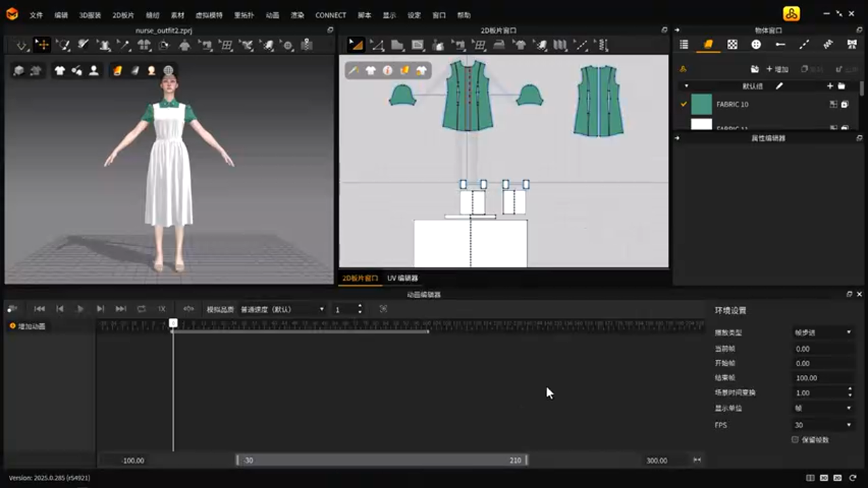Select the zipper tool in 3D toolbar
Viewport: 868px width, 488px height.
coord(307,45)
